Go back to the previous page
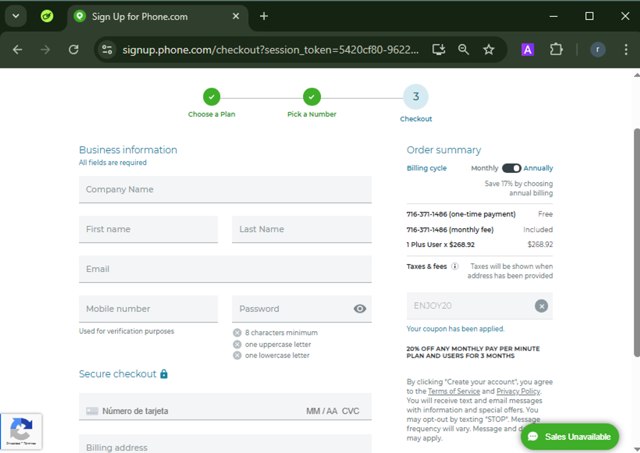The width and height of the screenshot is (640, 453). click(18, 50)
